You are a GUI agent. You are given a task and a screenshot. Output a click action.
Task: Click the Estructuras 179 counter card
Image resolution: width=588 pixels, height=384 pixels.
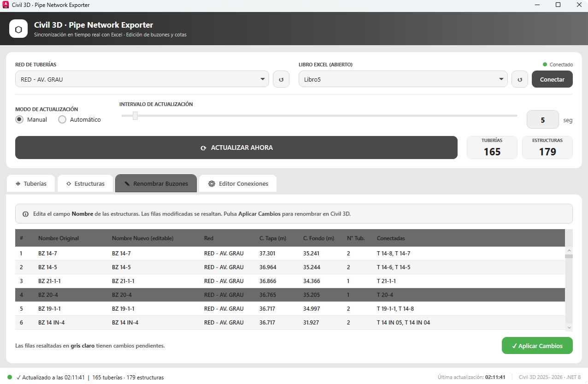pyautogui.click(x=547, y=148)
